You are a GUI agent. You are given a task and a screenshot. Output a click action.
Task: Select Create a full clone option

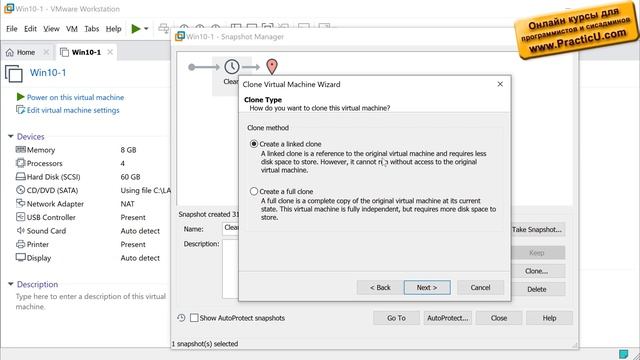[x=254, y=191]
